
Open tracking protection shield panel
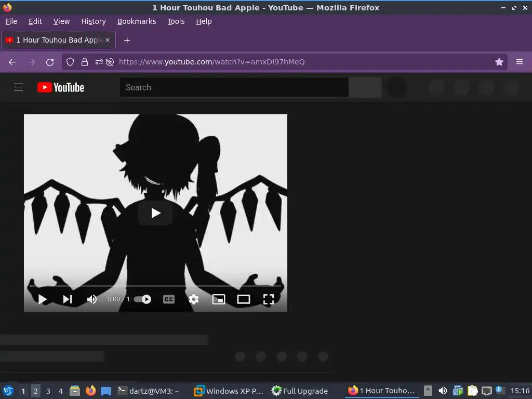point(70,62)
